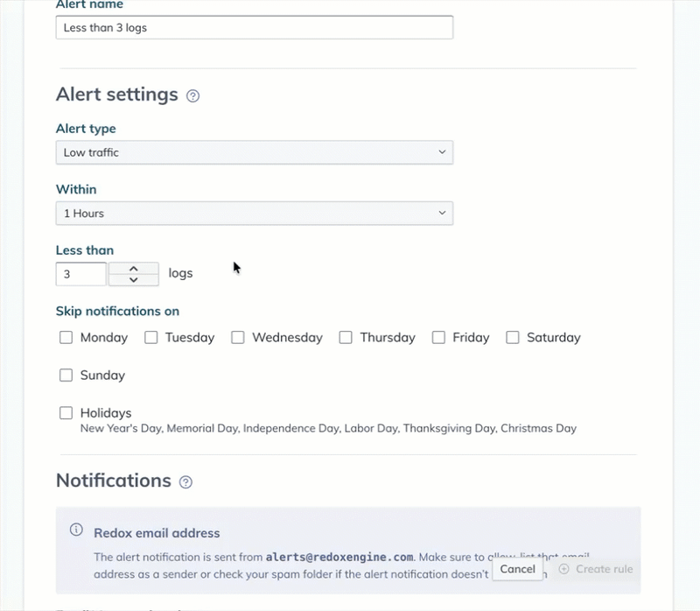Decrement the logs count with the down arrow
Viewport: 700px width, 611px height.
point(132,278)
